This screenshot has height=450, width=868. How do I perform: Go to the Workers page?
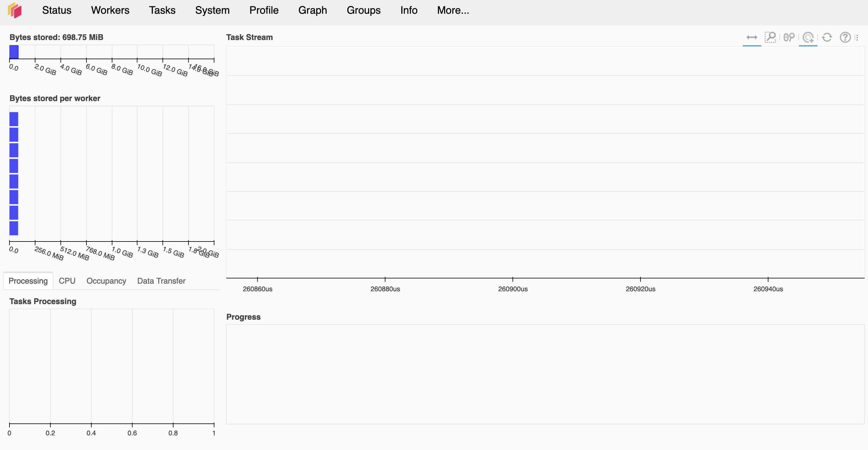click(110, 10)
